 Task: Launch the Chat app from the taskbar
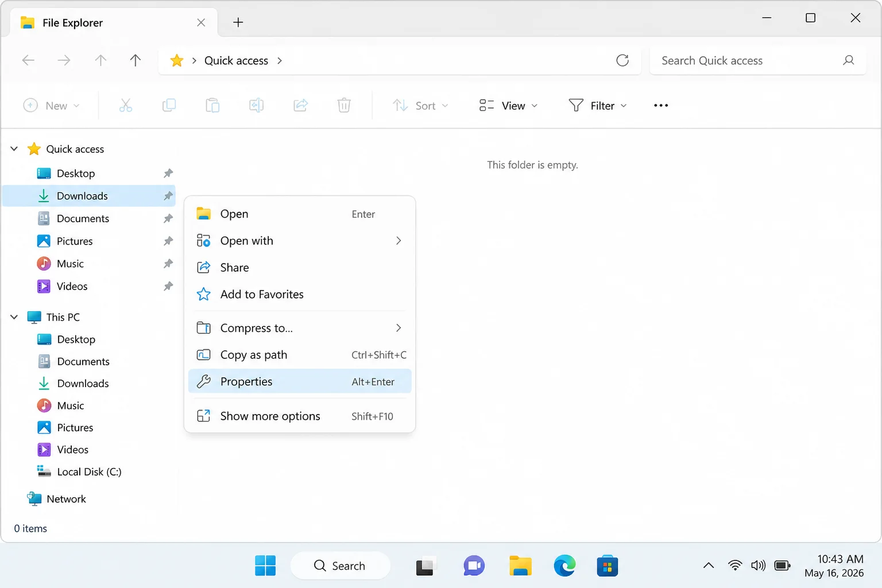[x=474, y=566]
